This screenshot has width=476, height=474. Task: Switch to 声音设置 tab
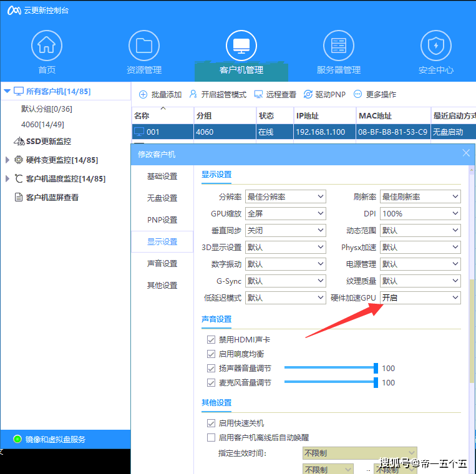point(162,264)
